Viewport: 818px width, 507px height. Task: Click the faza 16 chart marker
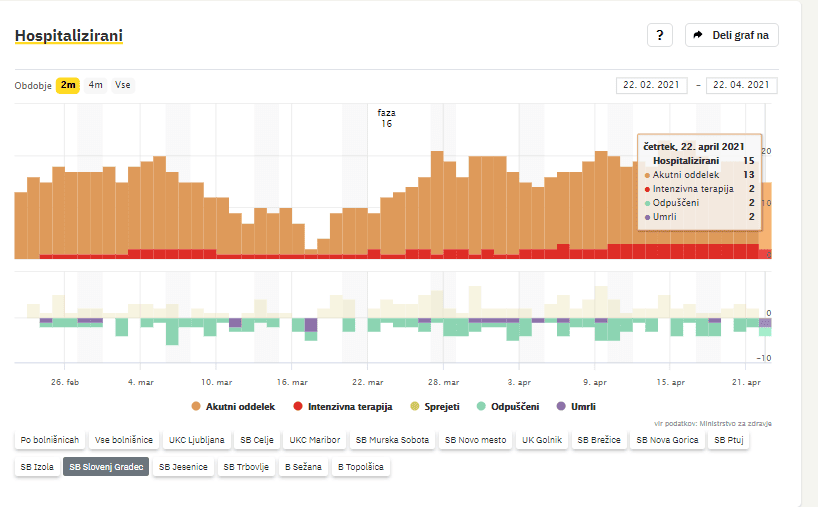click(x=386, y=118)
